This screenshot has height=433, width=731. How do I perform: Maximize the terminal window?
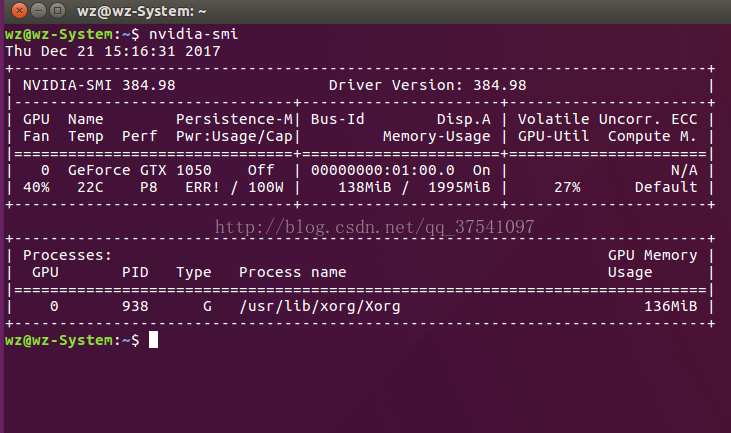click(57, 10)
